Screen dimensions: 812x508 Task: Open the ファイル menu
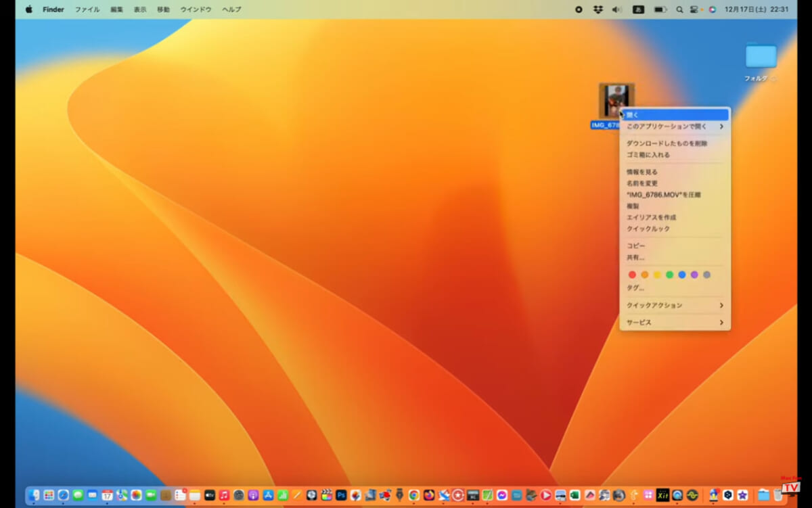87,9
